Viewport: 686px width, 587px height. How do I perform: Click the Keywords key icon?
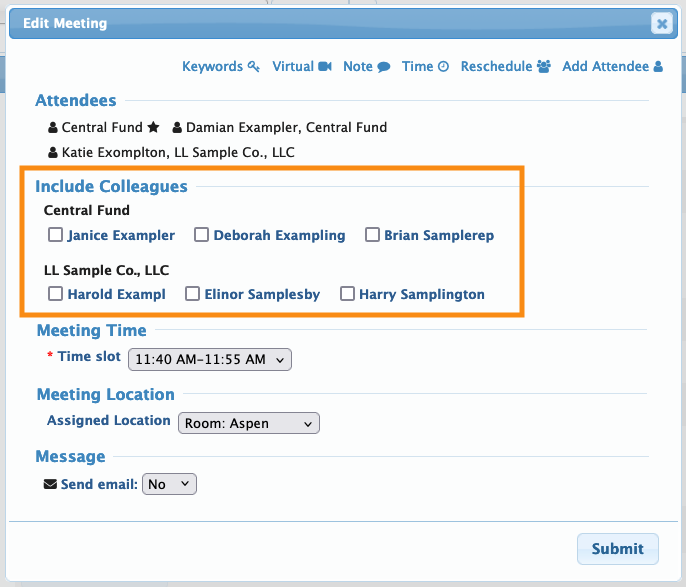253,67
